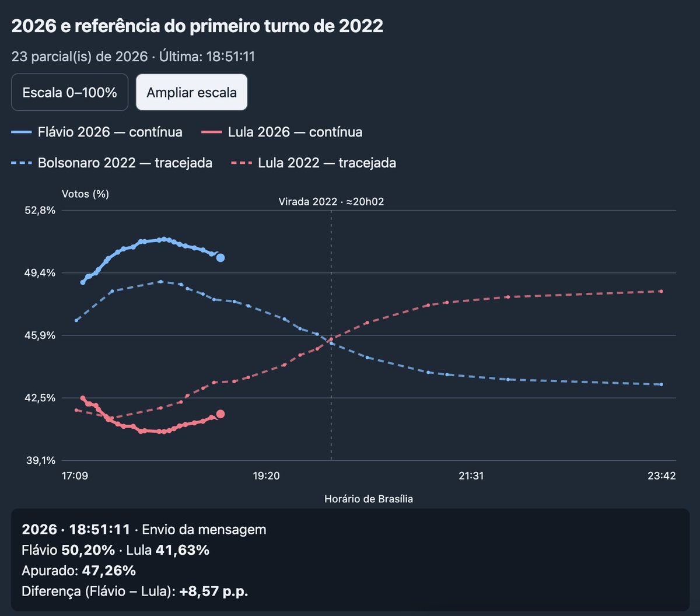The image size is (700, 616).
Task: Click the last Bolsonaro 2022 point at 23:42
Action: click(661, 384)
